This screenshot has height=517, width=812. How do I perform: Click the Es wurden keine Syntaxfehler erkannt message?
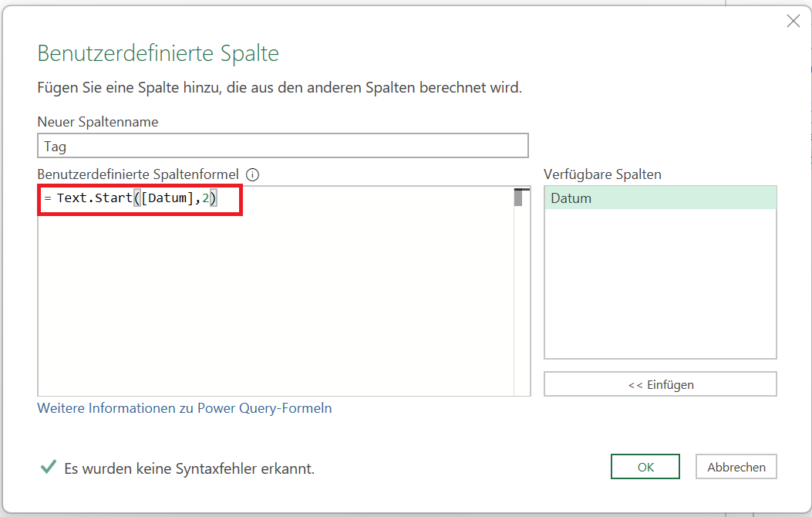click(x=189, y=468)
